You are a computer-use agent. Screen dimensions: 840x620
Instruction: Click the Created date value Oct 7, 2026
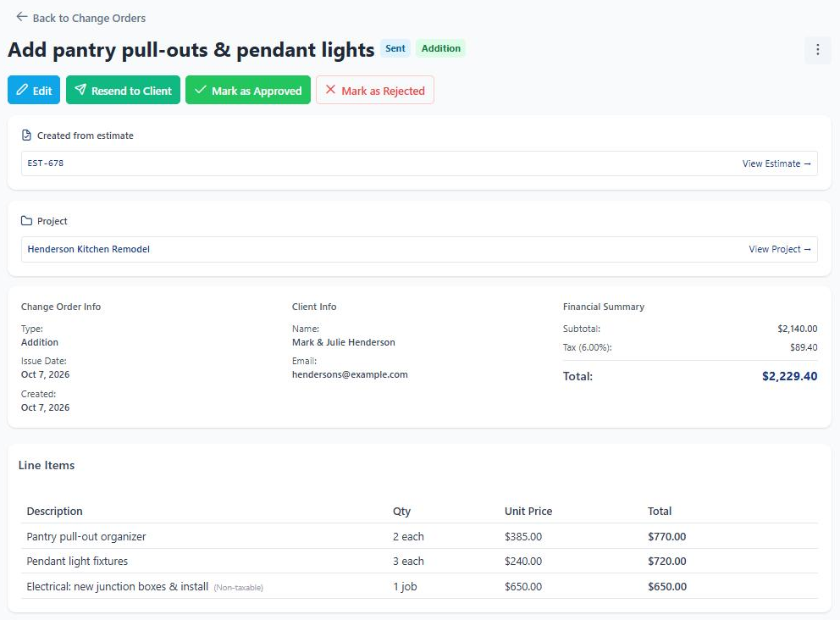click(45, 407)
